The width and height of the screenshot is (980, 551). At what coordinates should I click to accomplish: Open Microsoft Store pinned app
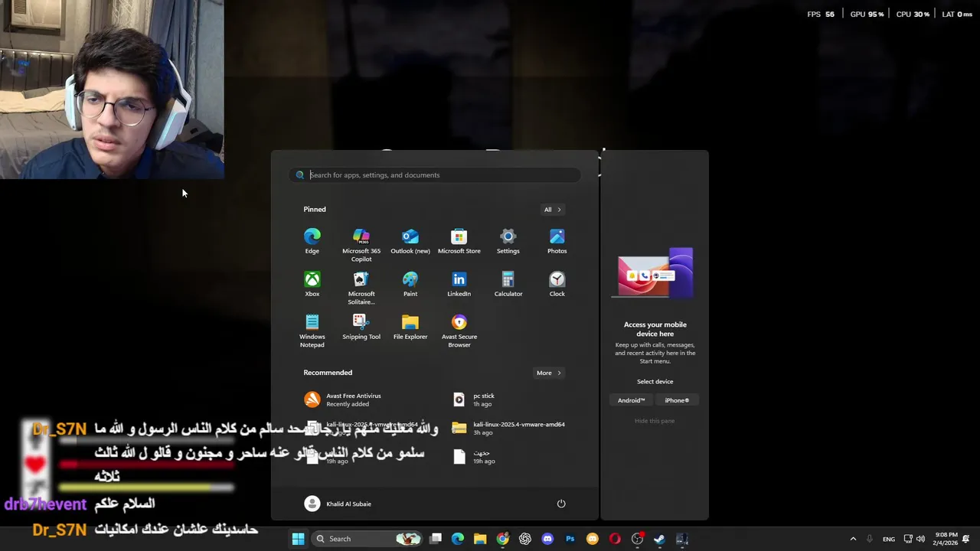tap(459, 241)
